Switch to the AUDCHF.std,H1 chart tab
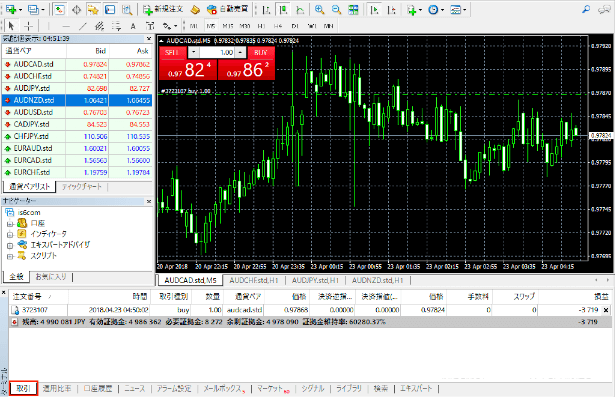The height and width of the screenshot is (397, 615). pyautogui.click(x=254, y=280)
